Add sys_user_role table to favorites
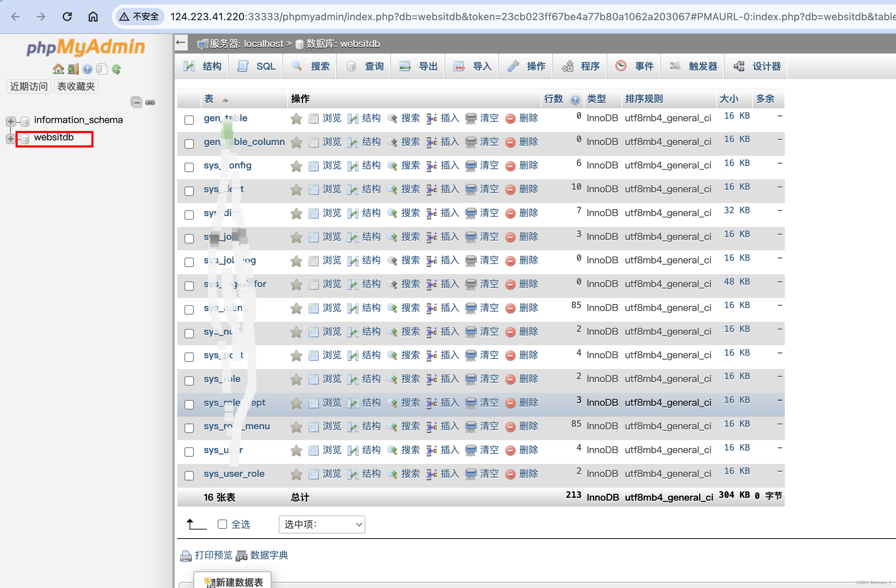This screenshot has height=588, width=896. pyautogui.click(x=296, y=474)
